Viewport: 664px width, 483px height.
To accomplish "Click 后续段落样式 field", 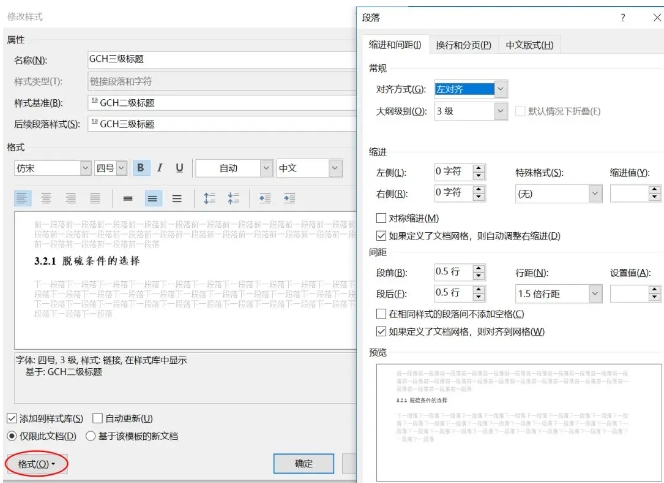I will click(222, 124).
